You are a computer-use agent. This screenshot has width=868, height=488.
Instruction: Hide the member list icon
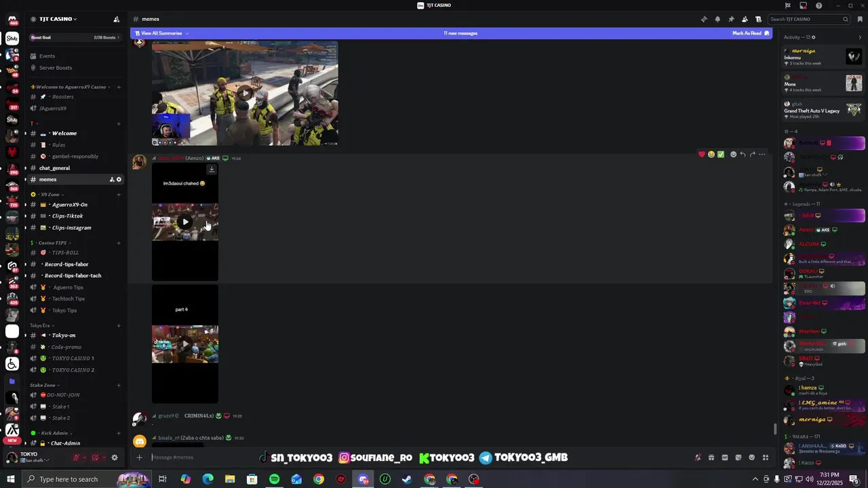pos(745,19)
